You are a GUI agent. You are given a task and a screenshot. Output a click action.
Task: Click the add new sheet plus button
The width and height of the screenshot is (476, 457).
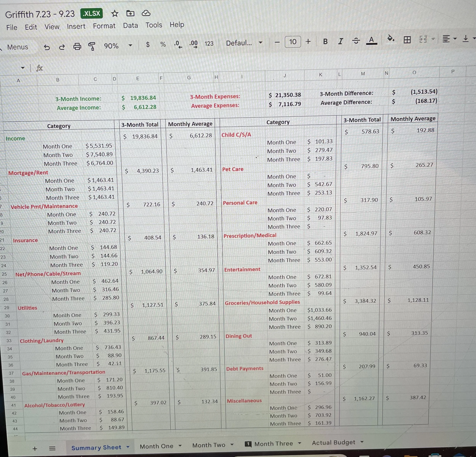(35, 449)
